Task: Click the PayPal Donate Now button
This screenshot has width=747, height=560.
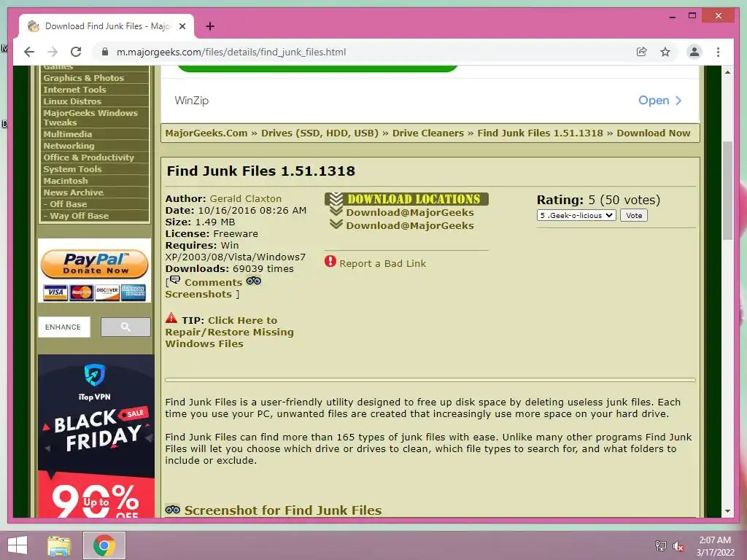Action: tap(94, 264)
